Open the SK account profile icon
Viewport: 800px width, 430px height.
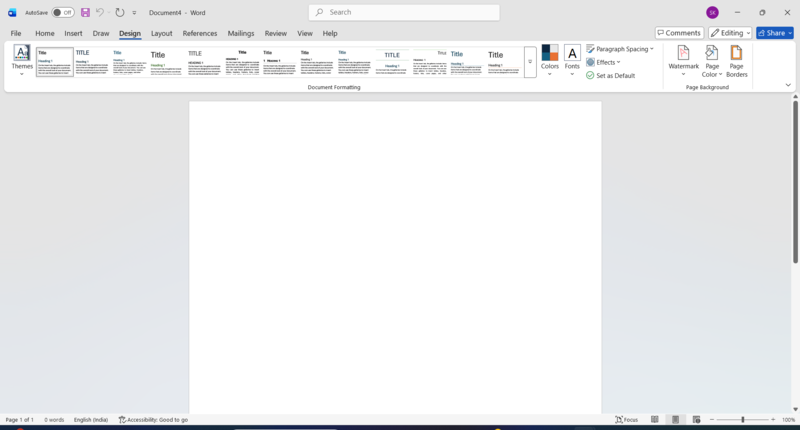pyautogui.click(x=712, y=12)
